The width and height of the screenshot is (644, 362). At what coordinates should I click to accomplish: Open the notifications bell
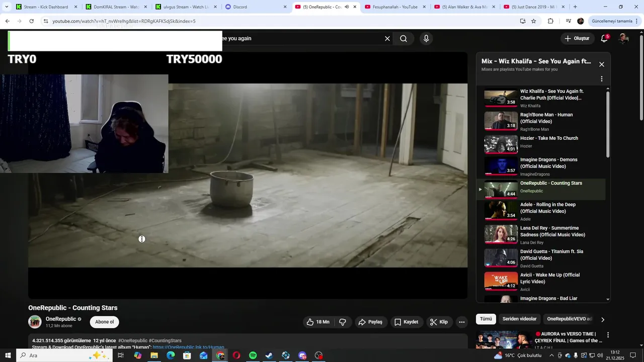pos(605,38)
